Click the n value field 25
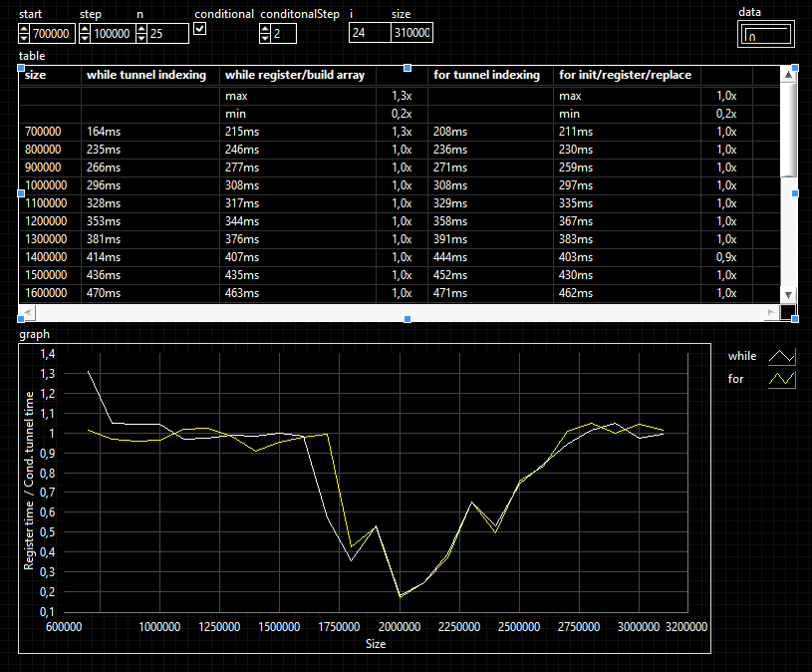This screenshot has width=812, height=672. pyautogui.click(x=167, y=34)
